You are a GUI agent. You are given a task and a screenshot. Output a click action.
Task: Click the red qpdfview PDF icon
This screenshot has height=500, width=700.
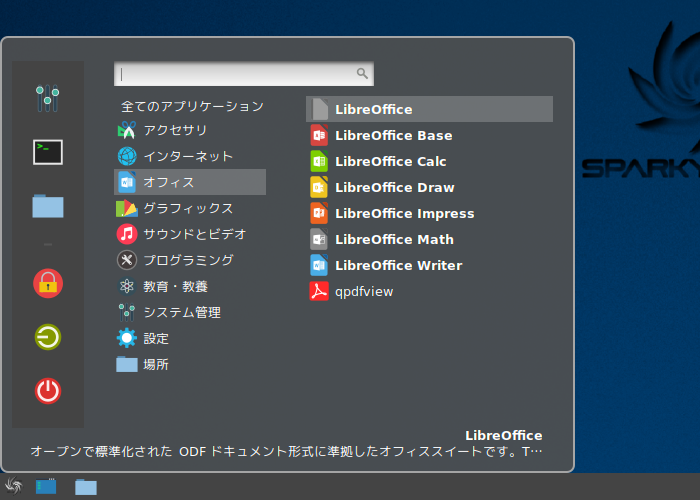coord(319,291)
